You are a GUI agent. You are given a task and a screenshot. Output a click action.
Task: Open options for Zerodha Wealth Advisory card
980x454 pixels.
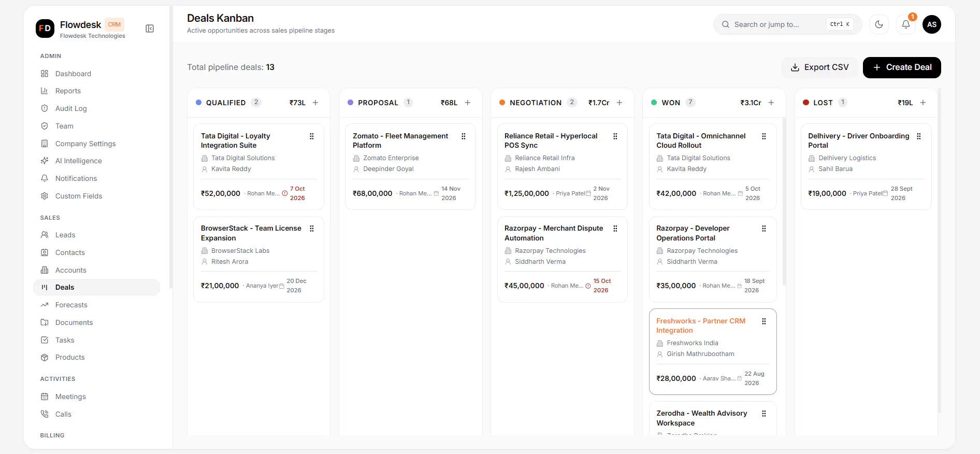[x=764, y=414]
